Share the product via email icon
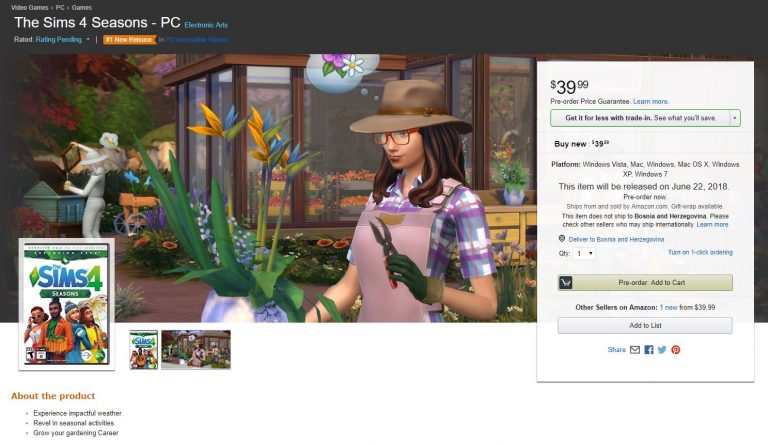 click(x=635, y=350)
